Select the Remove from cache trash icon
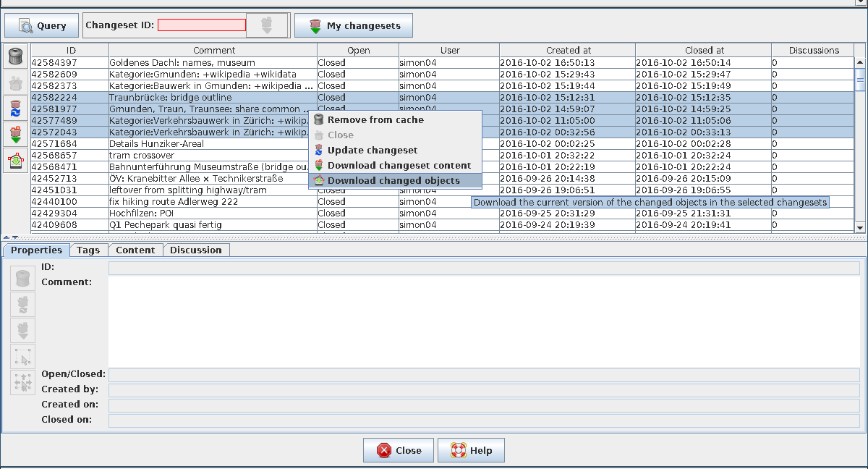This screenshot has width=868, height=469. coord(15,56)
